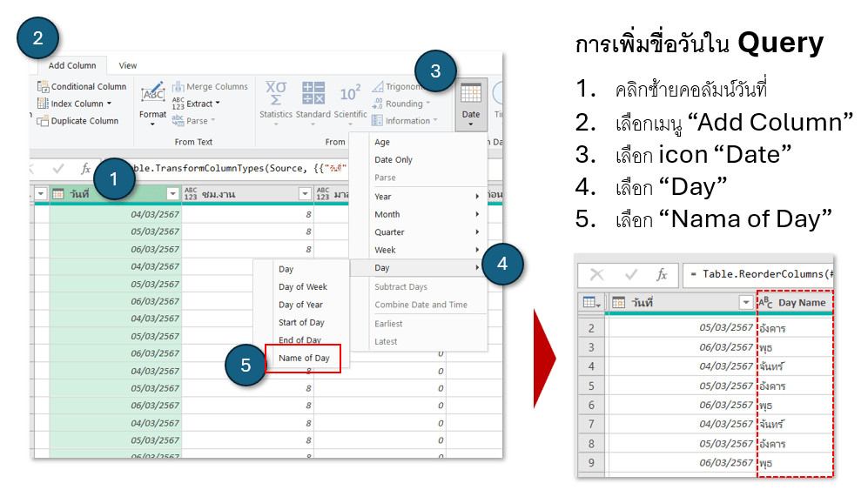Click the Conditional Column icon
Viewport: 868px width, 490px height.
point(43,86)
